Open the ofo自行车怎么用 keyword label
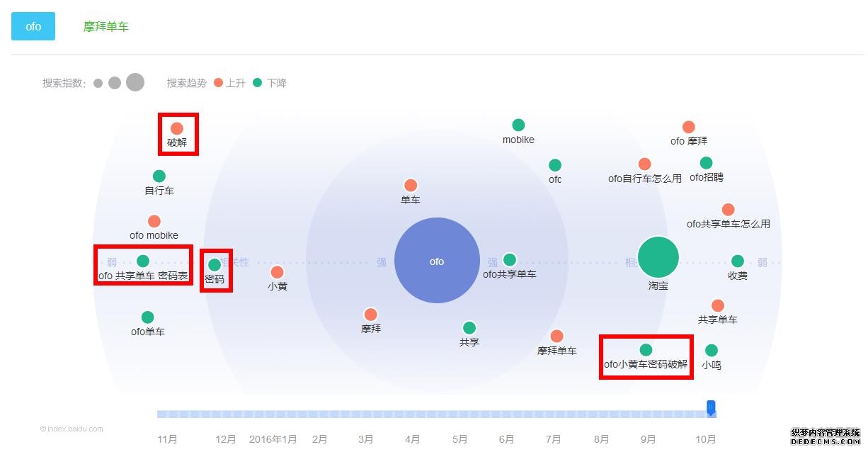868x452 pixels. (645, 179)
